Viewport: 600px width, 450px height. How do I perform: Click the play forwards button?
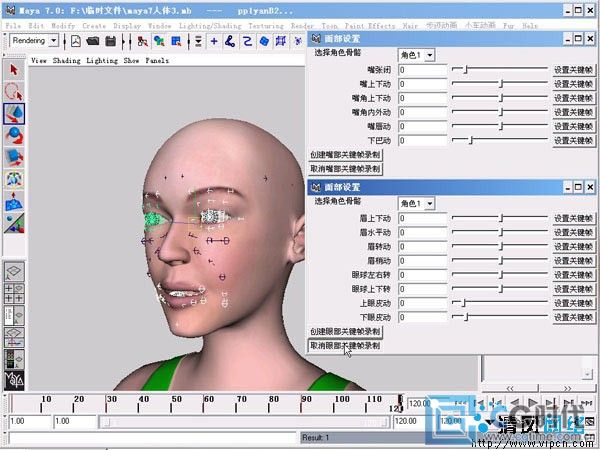click(532, 403)
